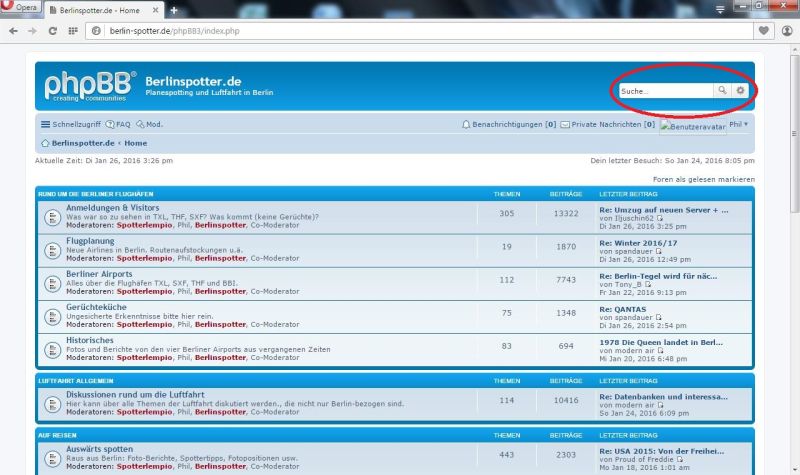Open Re: USA 2015: Von der Freihei... post
800x475 pixels.
pyautogui.click(x=662, y=452)
